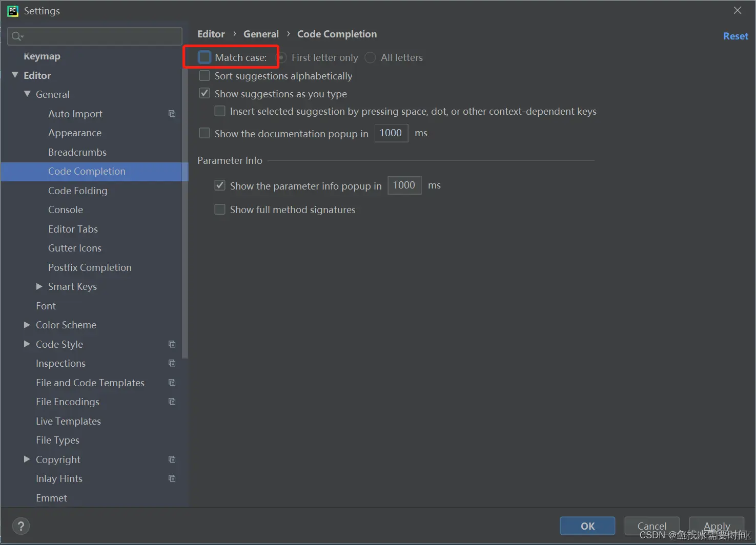
Task: Click the project-level icon beside Copyright
Action: [x=172, y=459]
